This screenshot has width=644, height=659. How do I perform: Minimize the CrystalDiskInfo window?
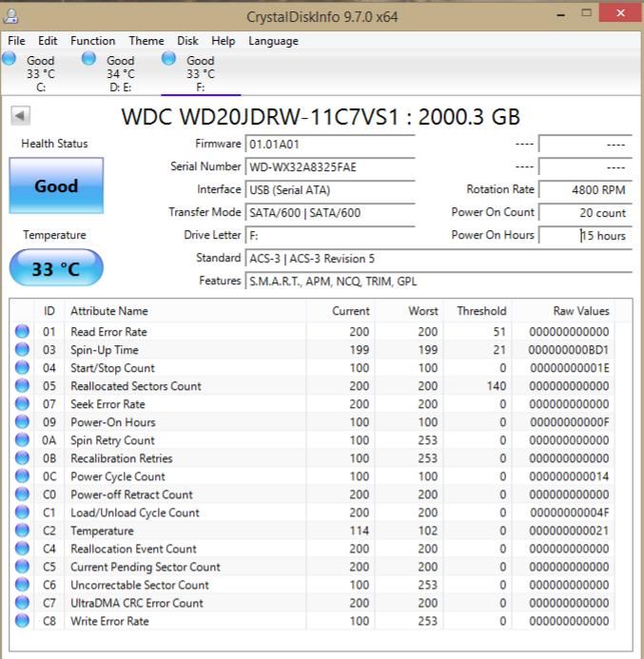pos(561,15)
